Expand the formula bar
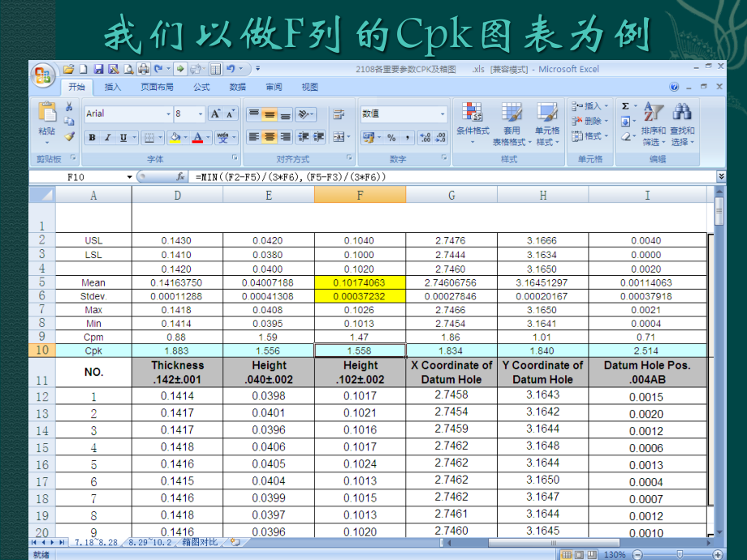This screenshot has height=560, width=747. (721, 177)
